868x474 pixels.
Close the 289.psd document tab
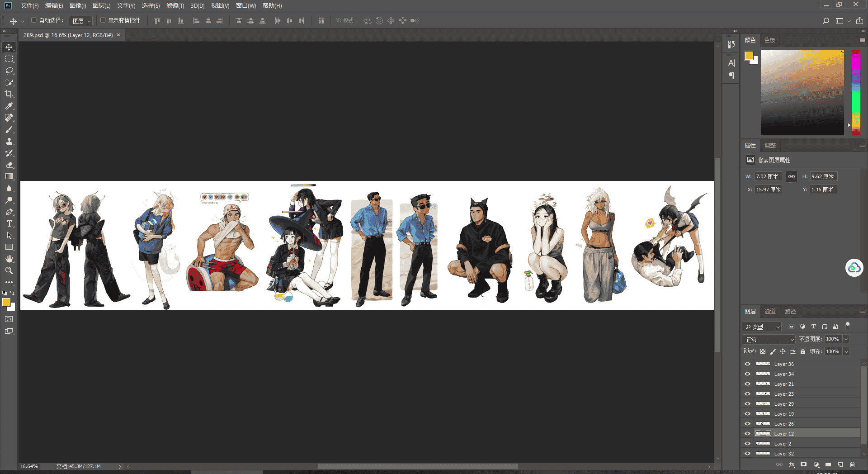click(x=118, y=35)
